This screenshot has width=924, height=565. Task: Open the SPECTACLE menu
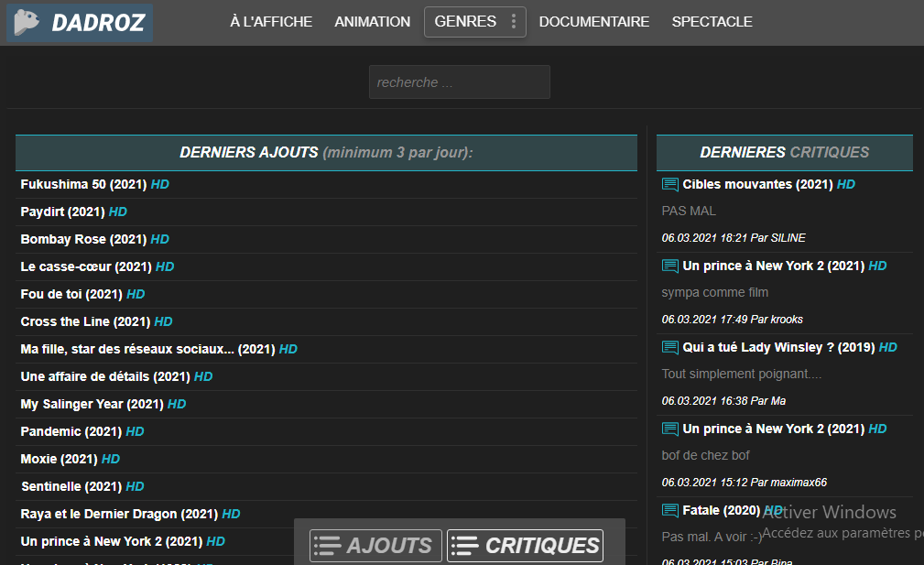click(x=712, y=22)
